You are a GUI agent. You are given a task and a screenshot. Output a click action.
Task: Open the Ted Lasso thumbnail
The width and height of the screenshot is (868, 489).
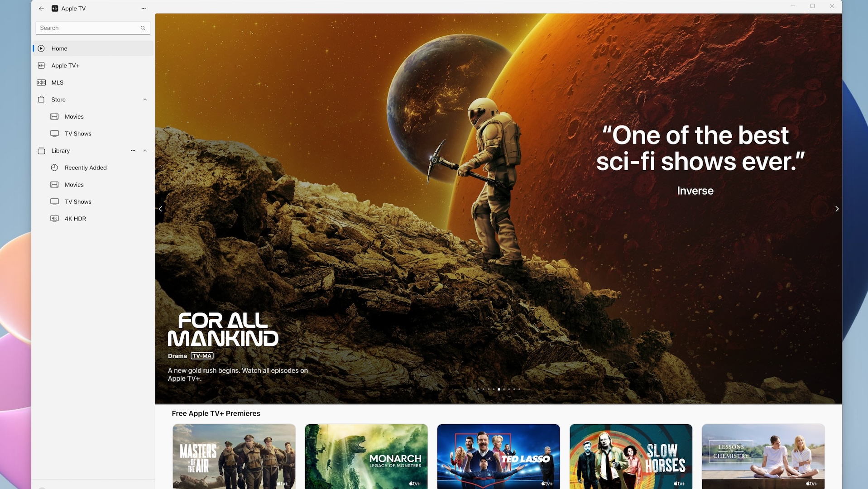tap(499, 456)
